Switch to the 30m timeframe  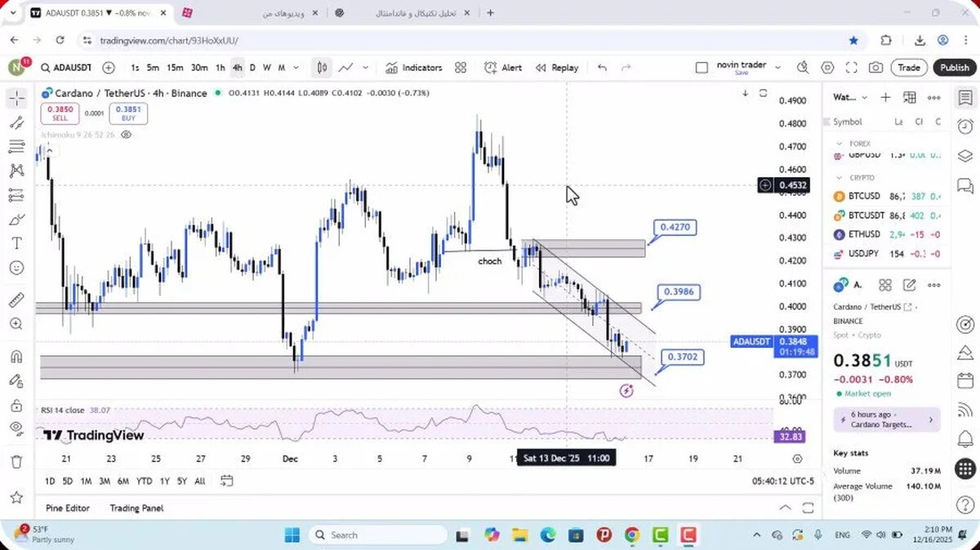[x=199, y=68]
